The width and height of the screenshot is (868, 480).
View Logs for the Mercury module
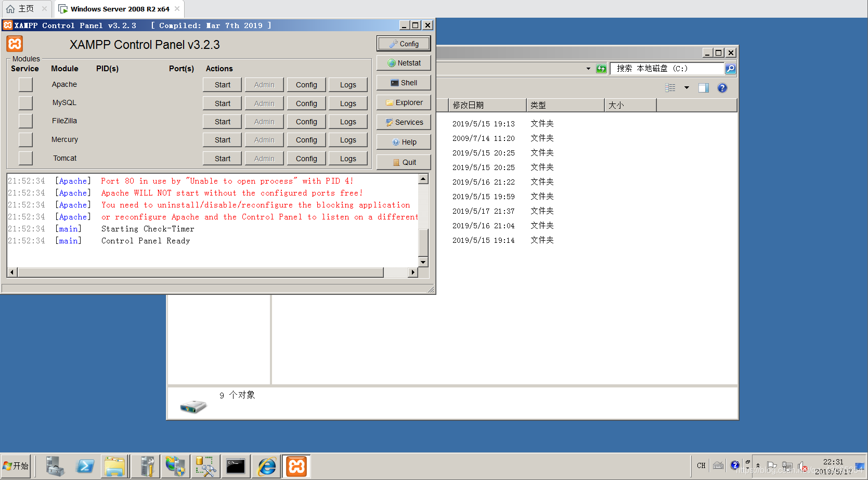(348, 140)
